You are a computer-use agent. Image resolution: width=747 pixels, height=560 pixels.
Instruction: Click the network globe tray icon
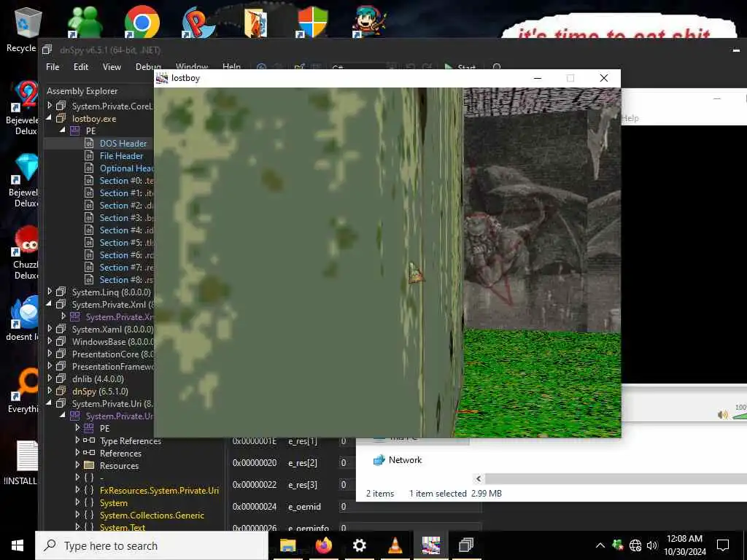635,545
